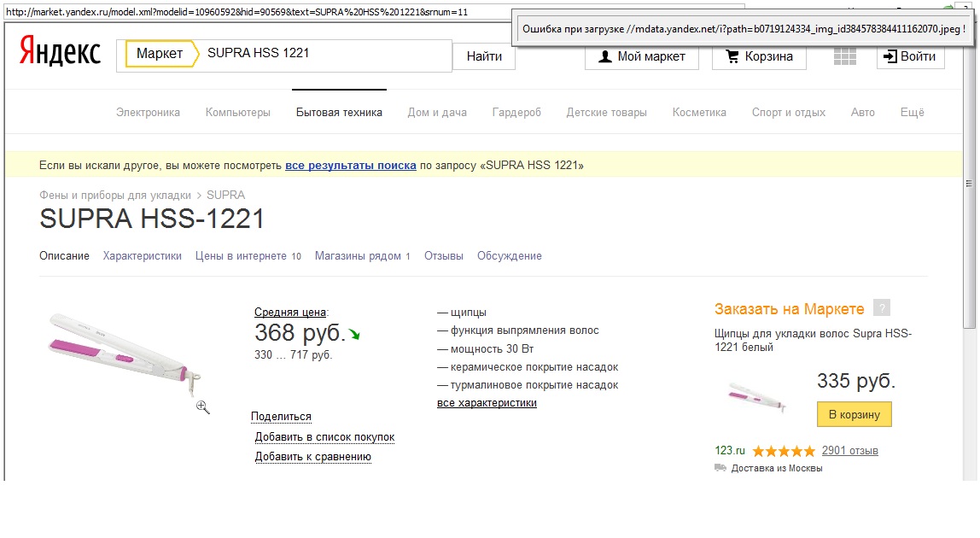Screen dimensions: 980x538
Task: Open the Спорт и отдых category
Action: pyautogui.click(x=789, y=113)
